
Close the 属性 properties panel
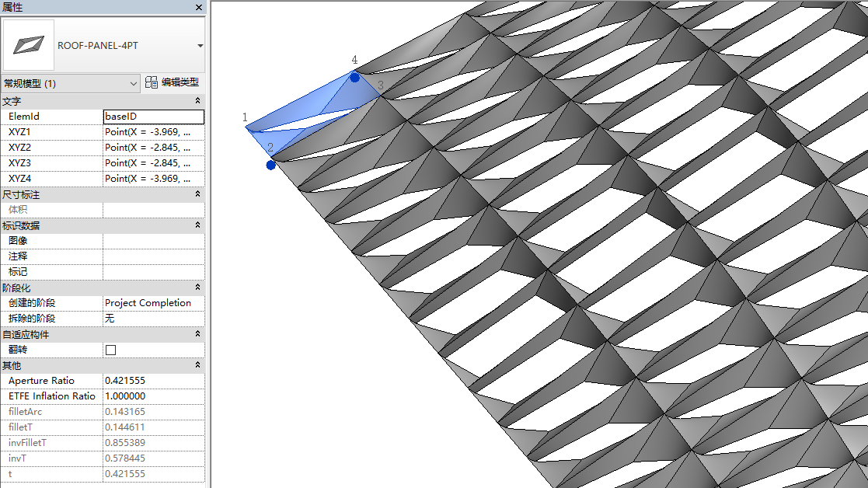click(199, 7)
